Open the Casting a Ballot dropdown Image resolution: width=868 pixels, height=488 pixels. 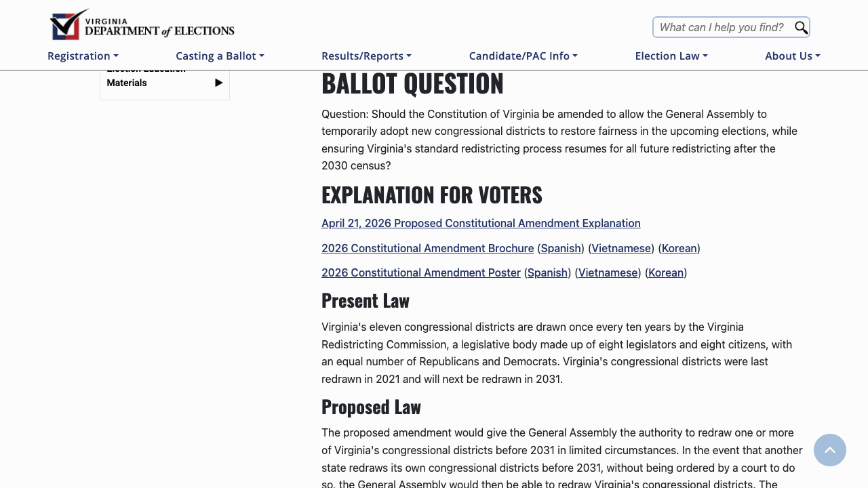[x=220, y=56]
